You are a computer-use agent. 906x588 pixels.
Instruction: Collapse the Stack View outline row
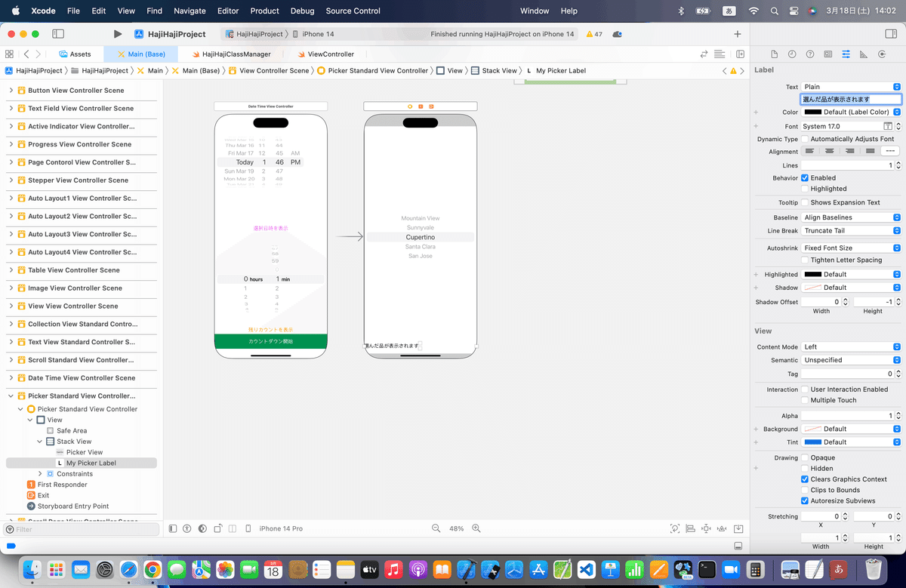click(x=40, y=442)
